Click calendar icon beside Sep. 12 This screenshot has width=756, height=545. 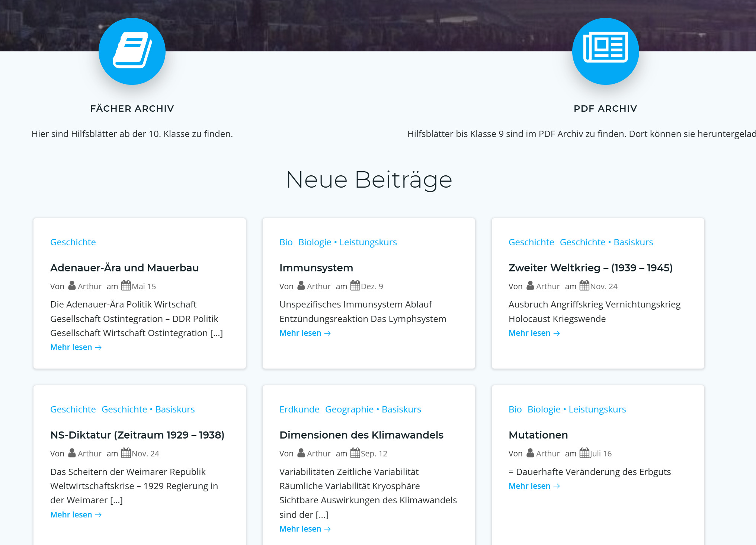tap(355, 453)
